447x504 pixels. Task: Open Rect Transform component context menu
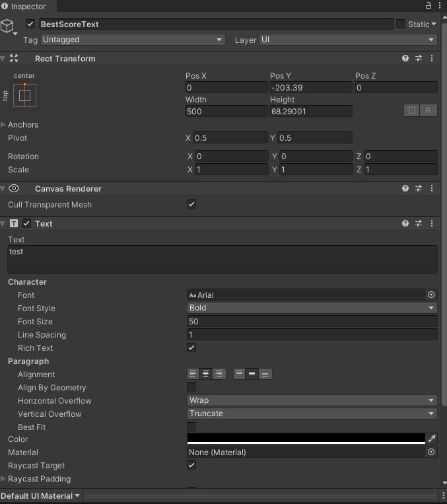pos(432,58)
